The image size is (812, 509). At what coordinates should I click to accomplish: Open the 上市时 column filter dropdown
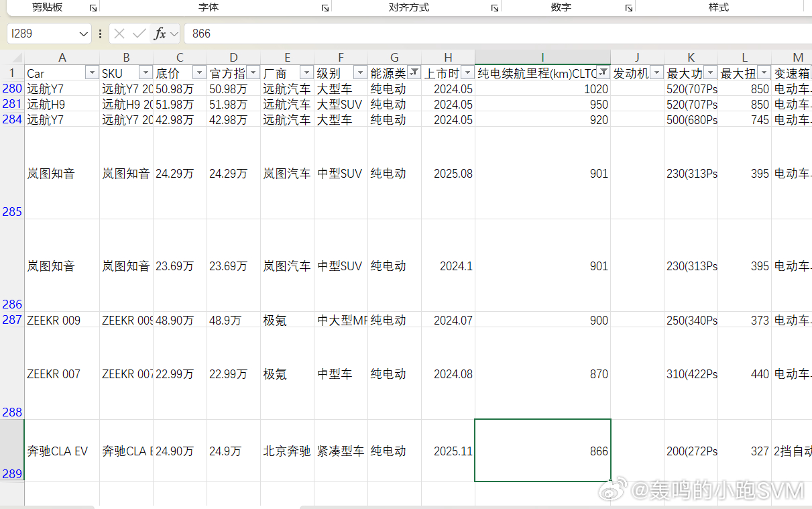tap(467, 72)
